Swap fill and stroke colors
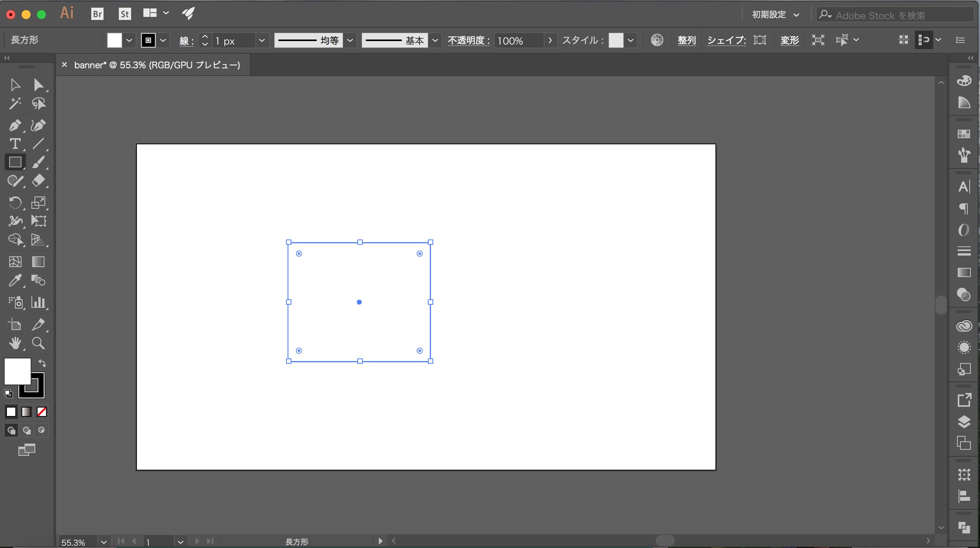The image size is (980, 548). pyautogui.click(x=42, y=363)
